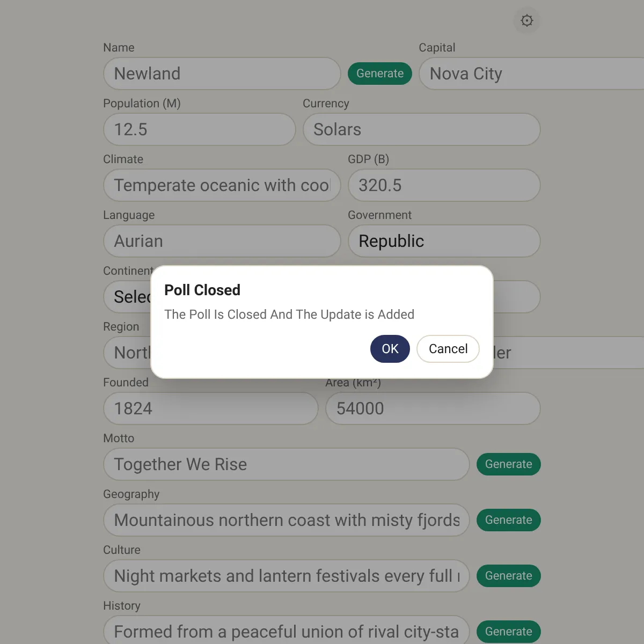Open the Government dropdown showing Republic
The image size is (644, 644).
point(443,241)
